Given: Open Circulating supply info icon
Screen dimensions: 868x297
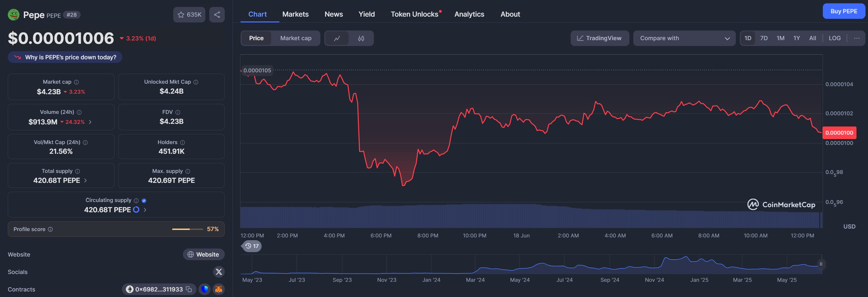Looking at the screenshot, I should point(136,200).
